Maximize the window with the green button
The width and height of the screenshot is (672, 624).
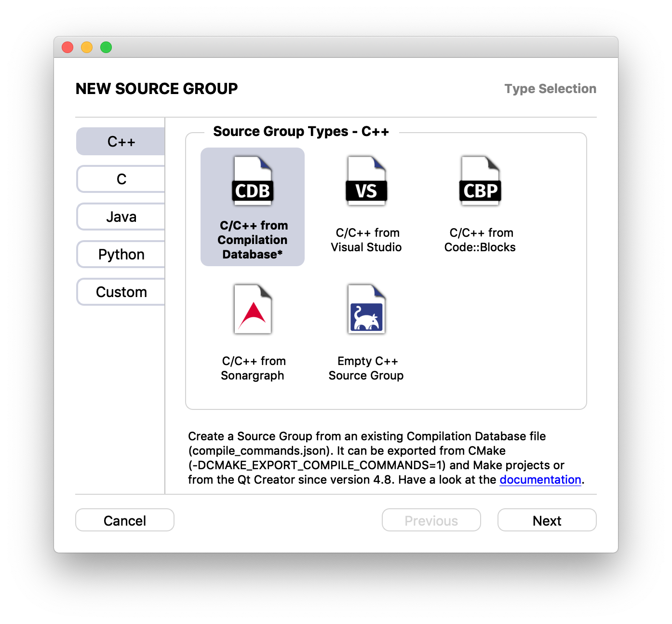(106, 47)
